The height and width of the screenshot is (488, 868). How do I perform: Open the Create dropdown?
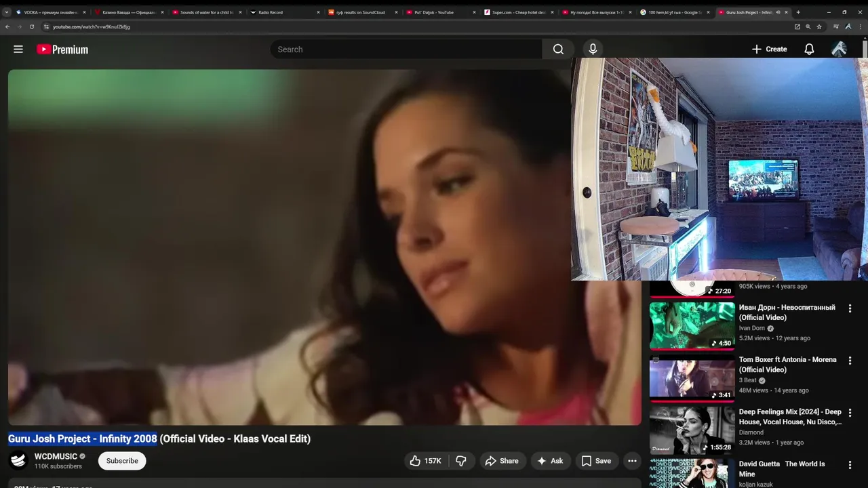tap(769, 49)
